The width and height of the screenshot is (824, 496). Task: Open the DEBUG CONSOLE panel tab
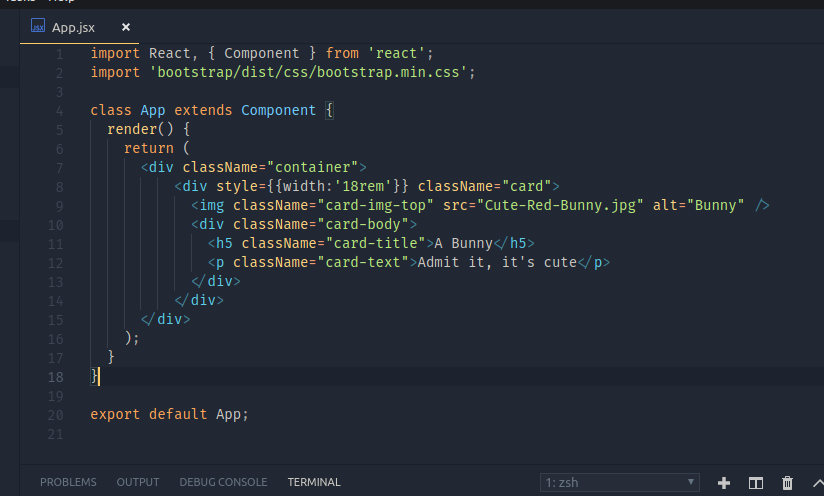click(x=223, y=482)
